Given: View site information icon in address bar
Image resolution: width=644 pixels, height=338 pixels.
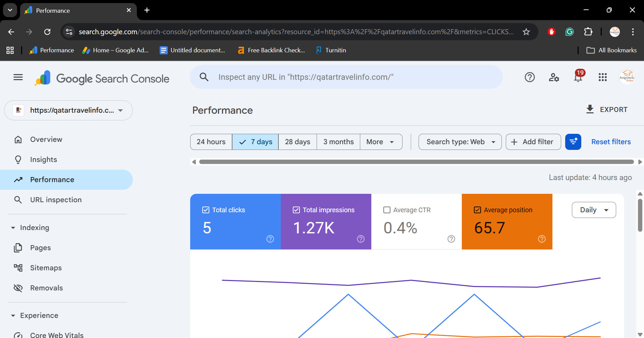Looking at the screenshot, I should pos(69,32).
